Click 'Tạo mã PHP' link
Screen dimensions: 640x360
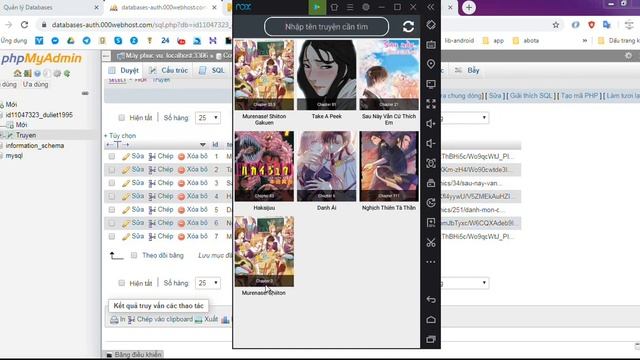pyautogui.click(x=579, y=96)
